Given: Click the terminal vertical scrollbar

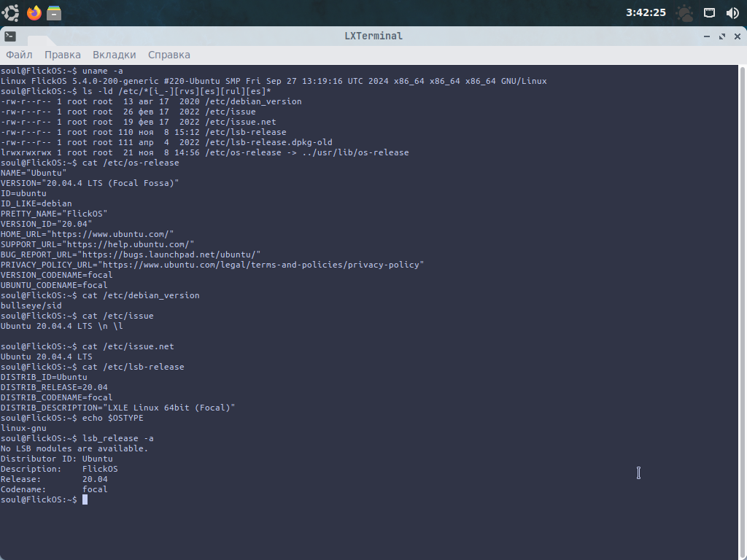Looking at the screenshot, I should click(x=742, y=312).
